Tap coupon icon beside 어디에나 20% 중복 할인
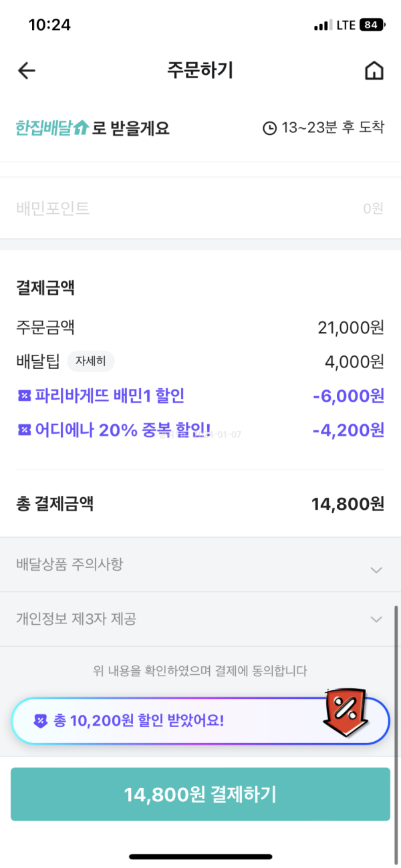This screenshot has width=401, height=868. (23, 430)
